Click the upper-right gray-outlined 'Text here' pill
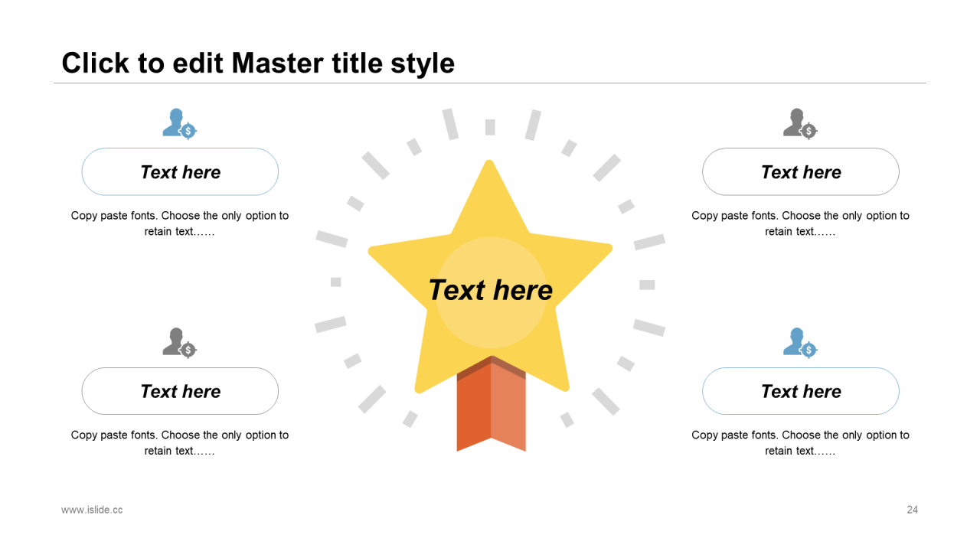The width and height of the screenshot is (980, 551). pos(800,171)
